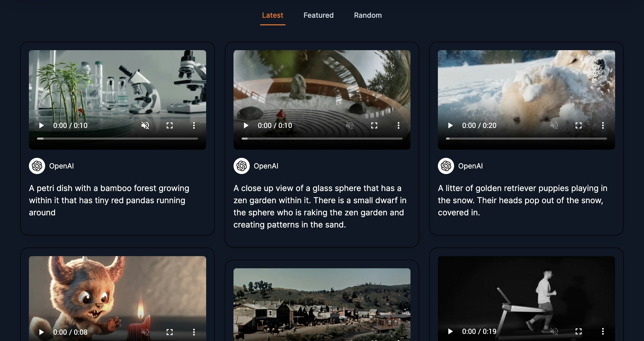Play the zen garden sphere video

246,125
